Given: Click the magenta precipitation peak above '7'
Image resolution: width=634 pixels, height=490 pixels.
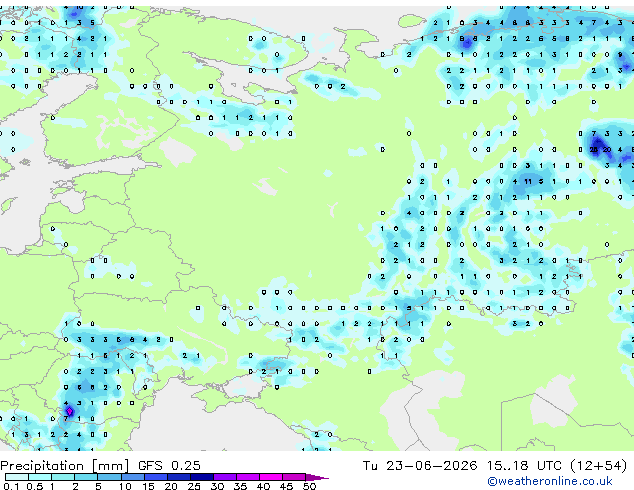Looking at the screenshot, I should click(x=70, y=412).
